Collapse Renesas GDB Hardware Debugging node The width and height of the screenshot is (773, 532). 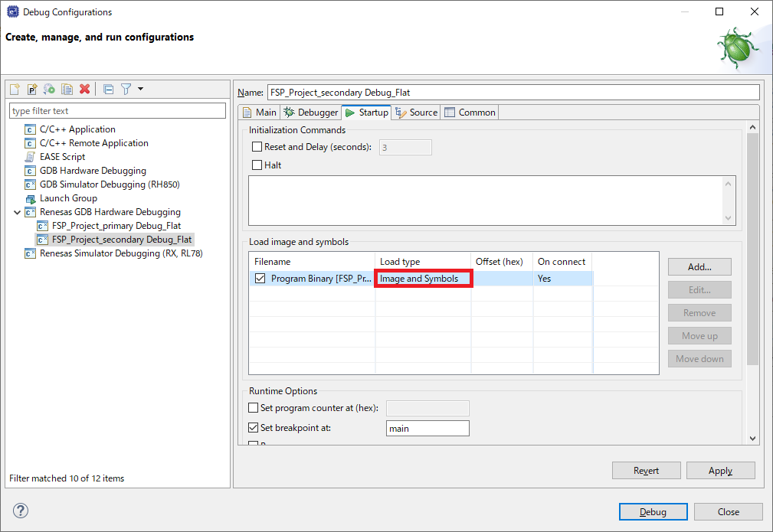pos(17,212)
